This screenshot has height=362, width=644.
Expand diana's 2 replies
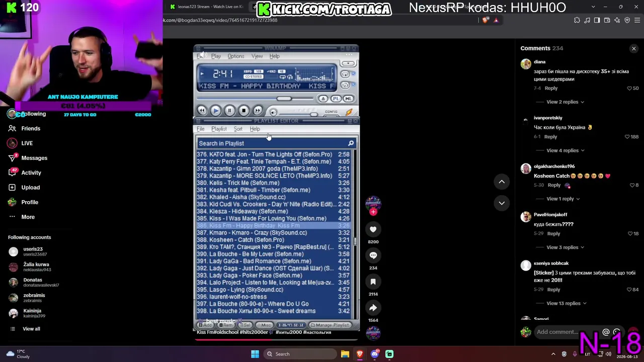pos(565,102)
